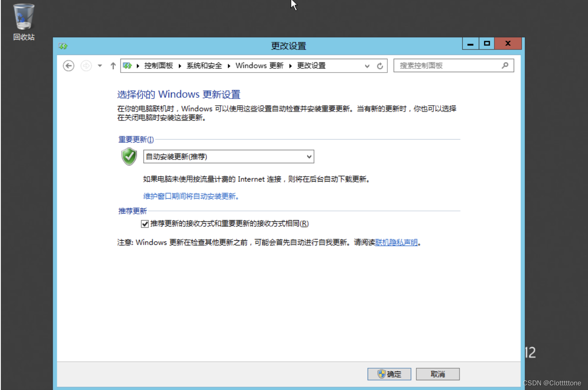Open 维护窗口期间将自动安装更新 link

191,196
